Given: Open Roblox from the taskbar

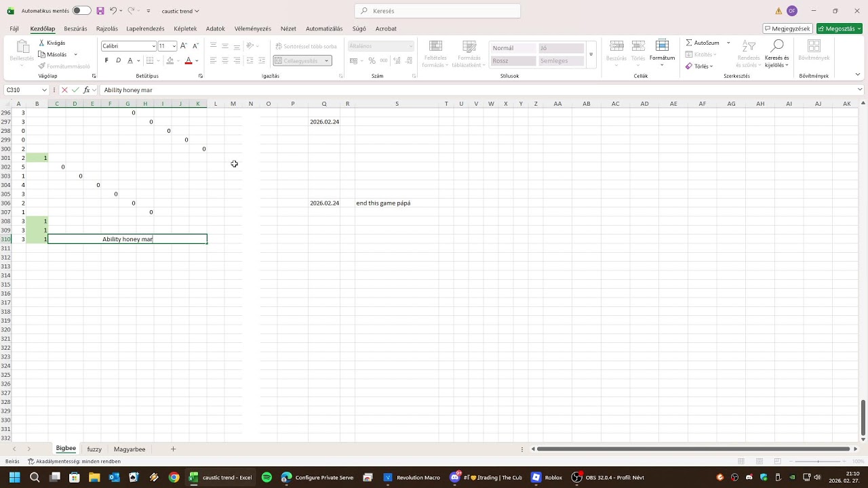Looking at the screenshot, I should tap(547, 477).
